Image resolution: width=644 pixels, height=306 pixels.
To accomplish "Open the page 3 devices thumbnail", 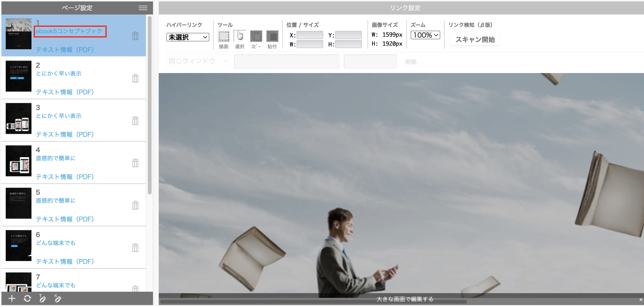I will 19,118.
